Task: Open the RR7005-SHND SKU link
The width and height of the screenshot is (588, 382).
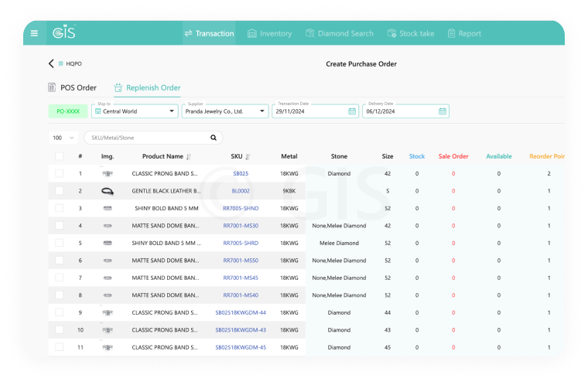Action: tap(241, 209)
